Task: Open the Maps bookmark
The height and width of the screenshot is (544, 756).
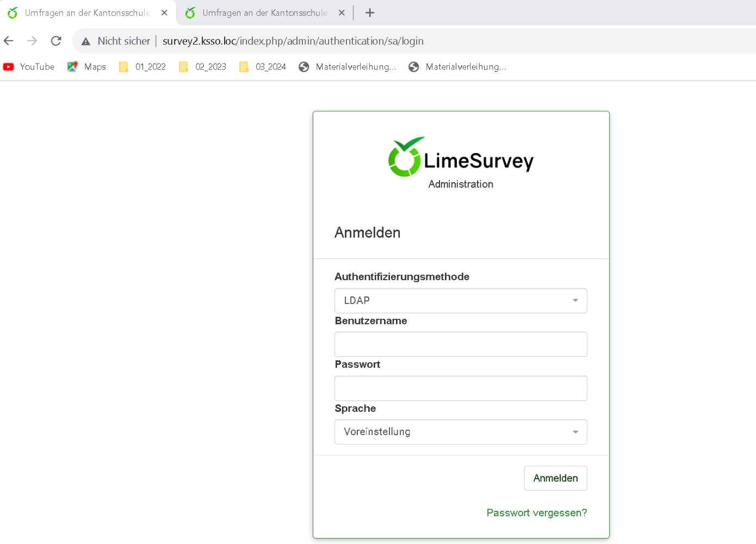Action: pyautogui.click(x=87, y=67)
